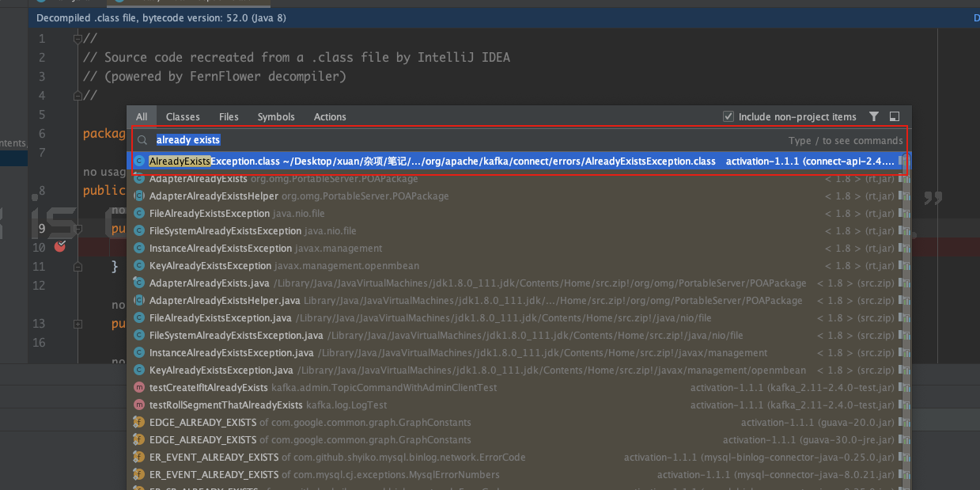The image size is (980, 490).
Task: Click the filter funnel icon in search popup
Action: click(x=874, y=116)
